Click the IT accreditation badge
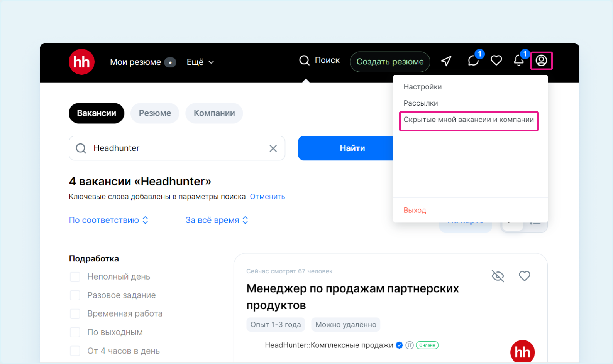Image resolution: width=613 pixels, height=364 pixels. pyautogui.click(x=410, y=345)
